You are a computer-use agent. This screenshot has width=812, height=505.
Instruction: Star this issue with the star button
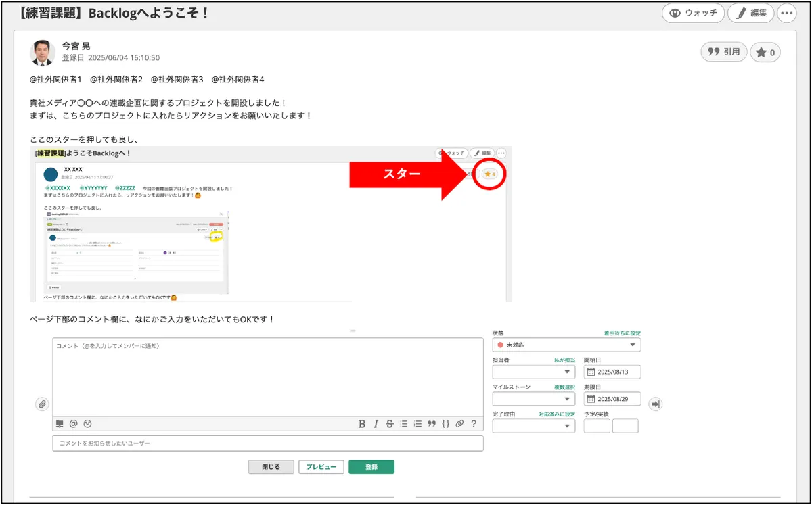pos(765,52)
